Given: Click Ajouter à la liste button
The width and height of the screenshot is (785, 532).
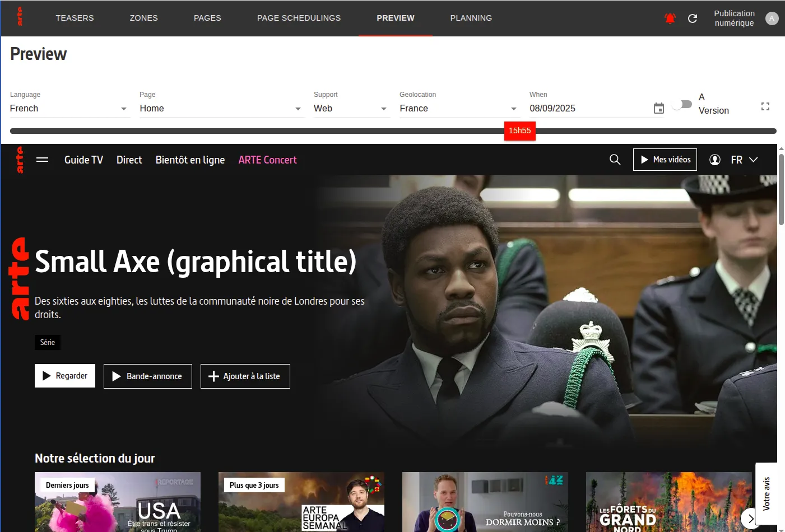Looking at the screenshot, I should [x=245, y=376].
